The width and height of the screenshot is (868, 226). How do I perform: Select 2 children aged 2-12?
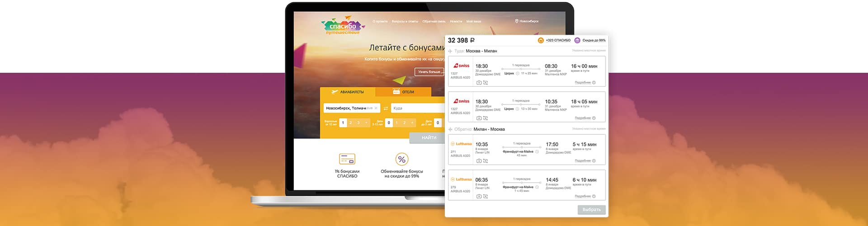pos(404,122)
